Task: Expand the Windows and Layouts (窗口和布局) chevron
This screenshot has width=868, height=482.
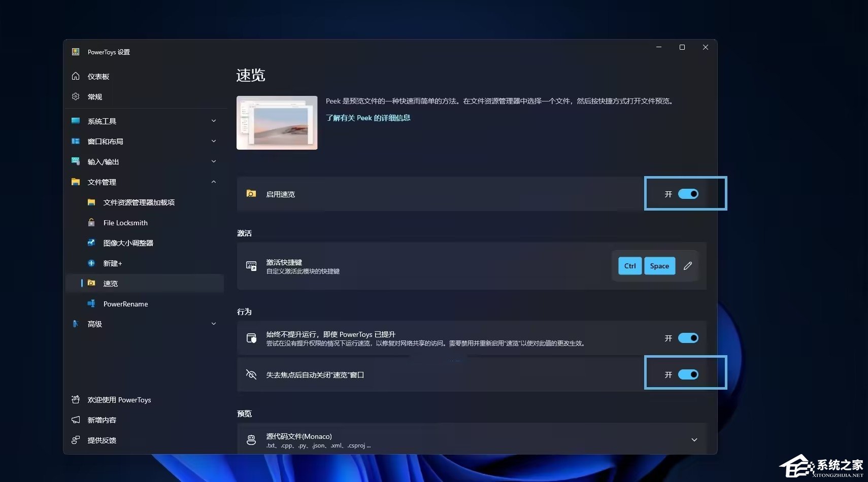Action: click(x=214, y=141)
